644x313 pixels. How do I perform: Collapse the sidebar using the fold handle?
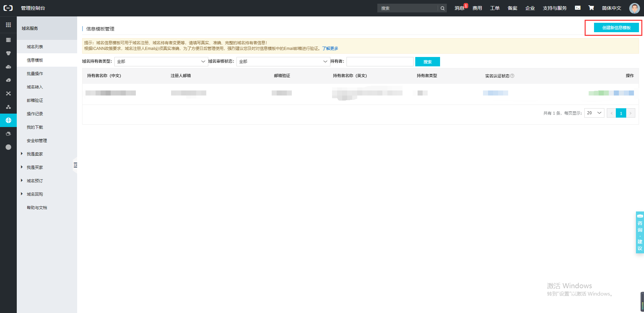75,165
